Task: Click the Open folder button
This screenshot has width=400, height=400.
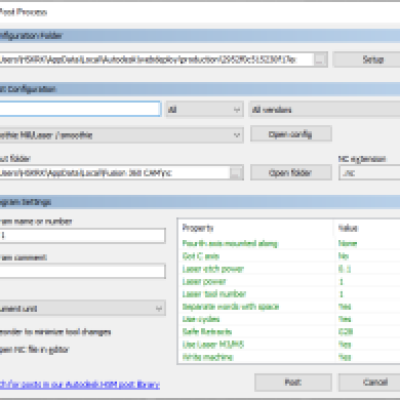Action: (291, 173)
